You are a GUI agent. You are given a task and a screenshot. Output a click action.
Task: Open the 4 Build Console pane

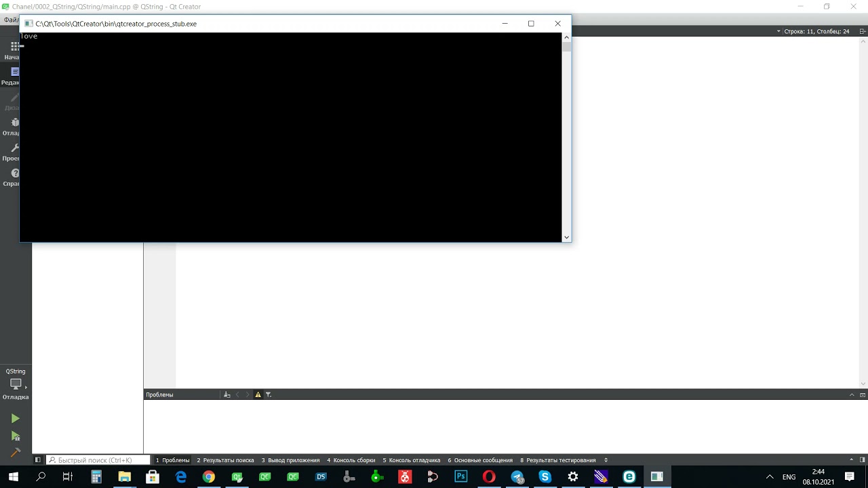pos(351,460)
